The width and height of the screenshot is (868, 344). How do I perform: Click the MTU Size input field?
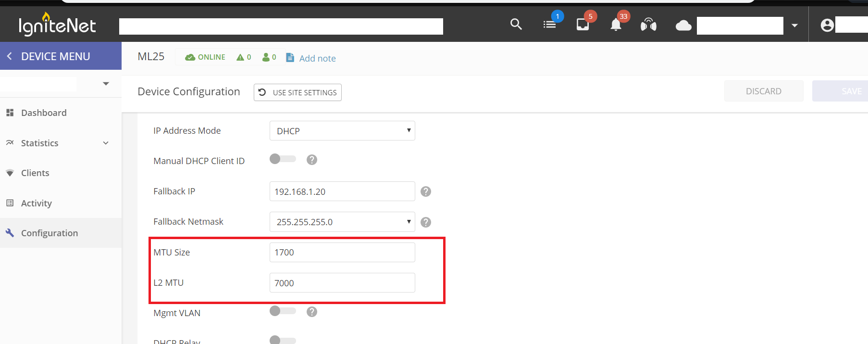[342, 252]
